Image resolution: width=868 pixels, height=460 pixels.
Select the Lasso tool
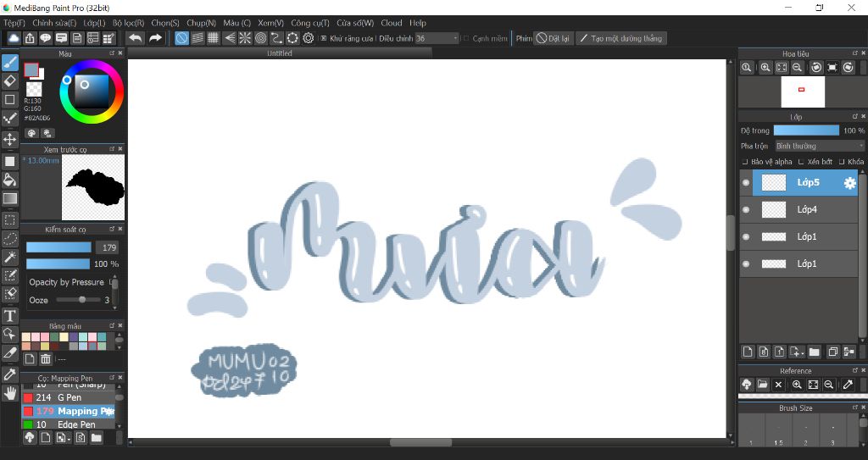(10, 239)
